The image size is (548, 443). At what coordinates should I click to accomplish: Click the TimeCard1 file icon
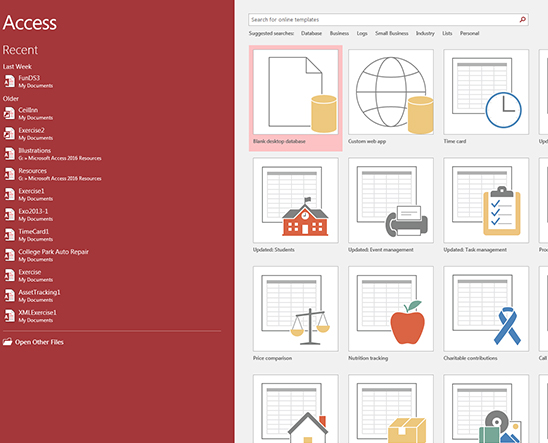(x=9, y=235)
